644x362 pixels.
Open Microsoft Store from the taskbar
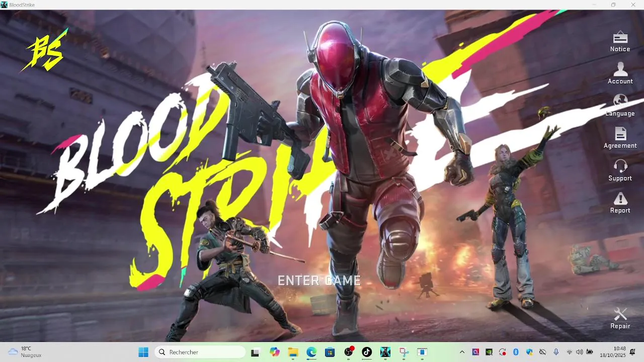(330, 352)
